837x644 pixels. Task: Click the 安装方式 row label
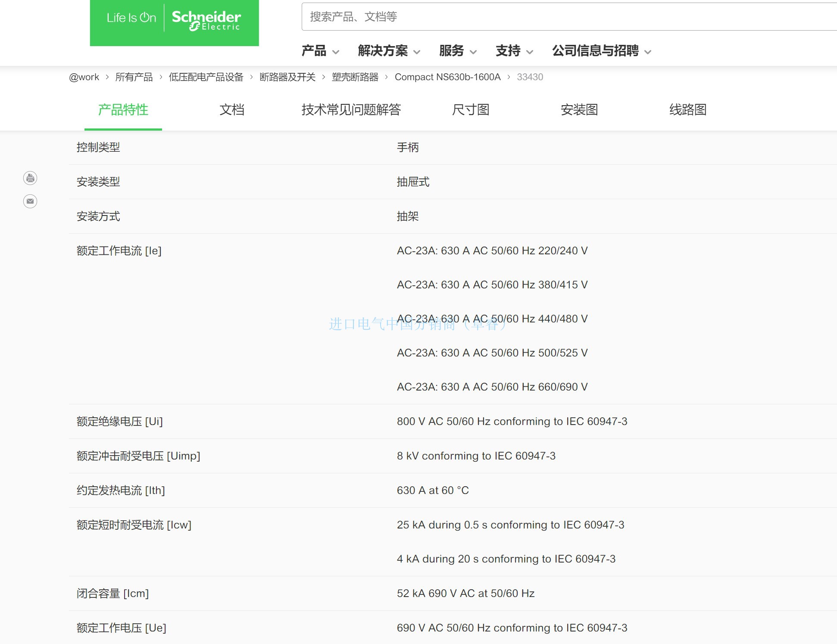[x=98, y=216]
